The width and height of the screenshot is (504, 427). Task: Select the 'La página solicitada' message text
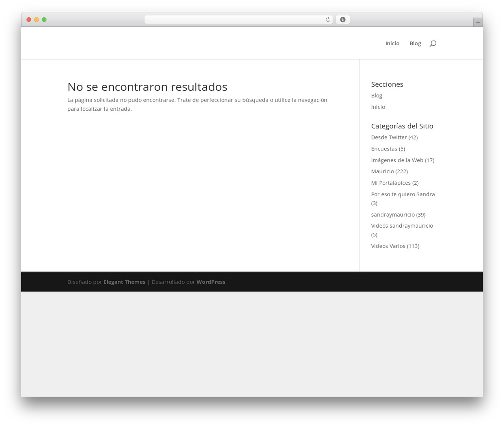pos(197,104)
